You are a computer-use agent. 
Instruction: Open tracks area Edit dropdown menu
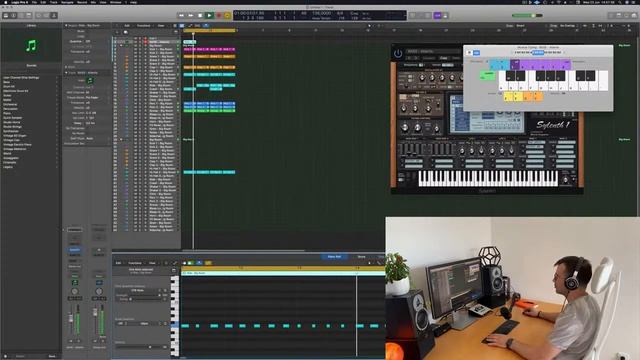(x=127, y=26)
